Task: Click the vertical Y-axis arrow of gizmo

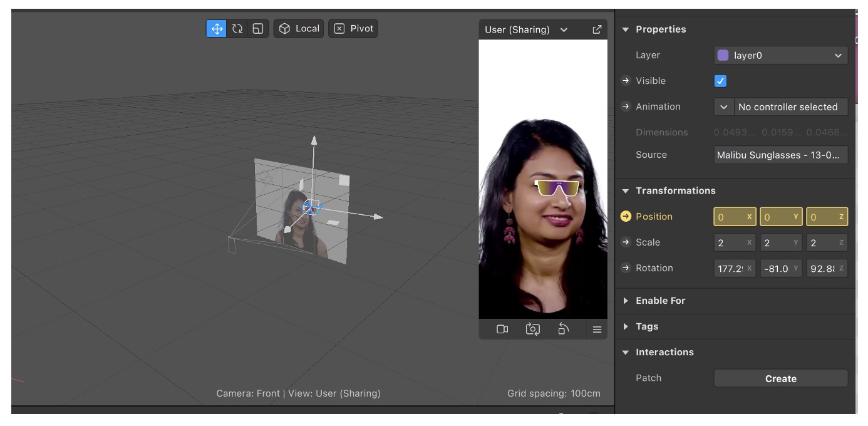Action: pos(314,141)
